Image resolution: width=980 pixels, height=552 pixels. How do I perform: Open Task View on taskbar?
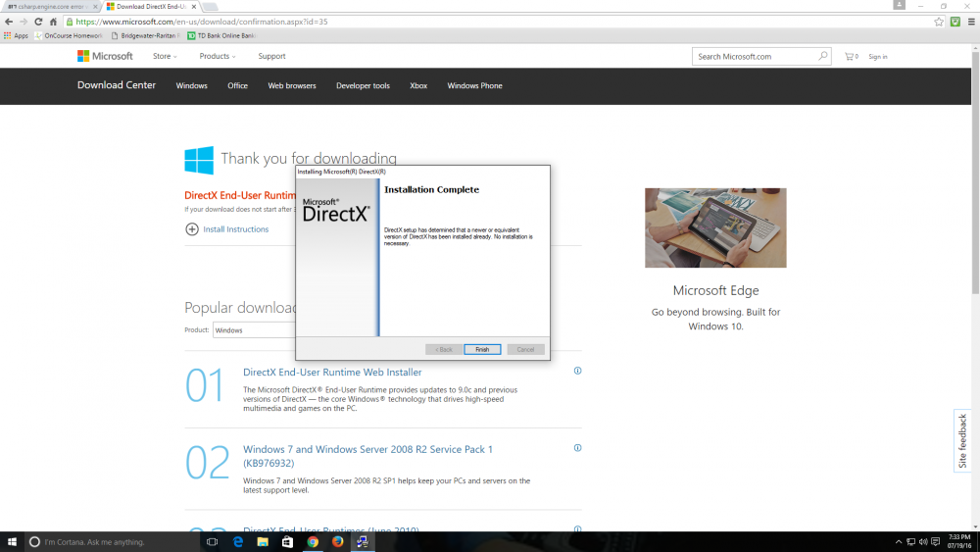[213, 542]
